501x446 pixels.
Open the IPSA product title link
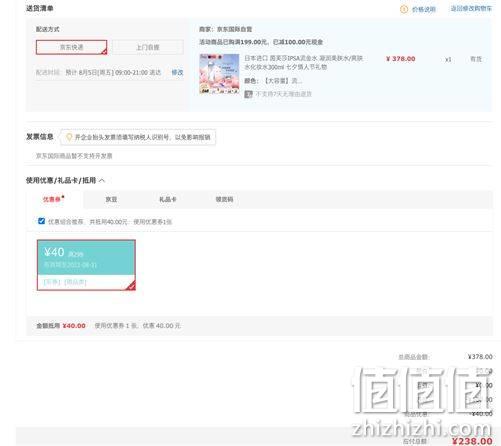point(304,62)
